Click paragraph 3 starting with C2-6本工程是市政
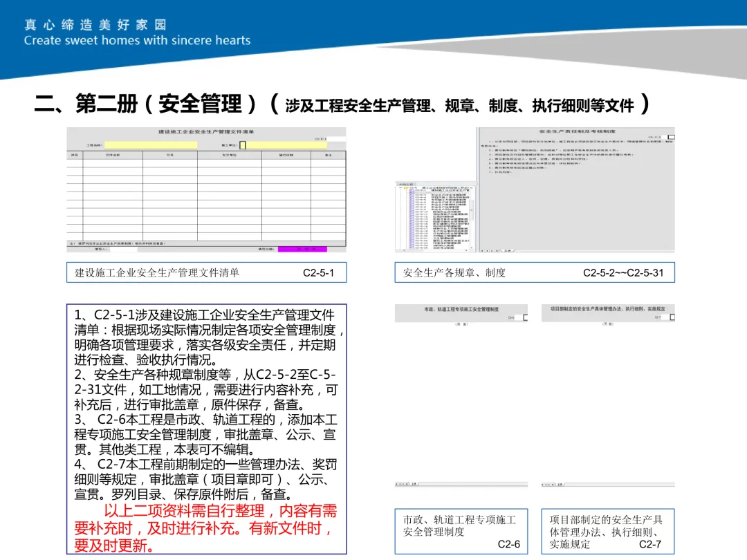This screenshot has width=747, height=560. pos(206,434)
